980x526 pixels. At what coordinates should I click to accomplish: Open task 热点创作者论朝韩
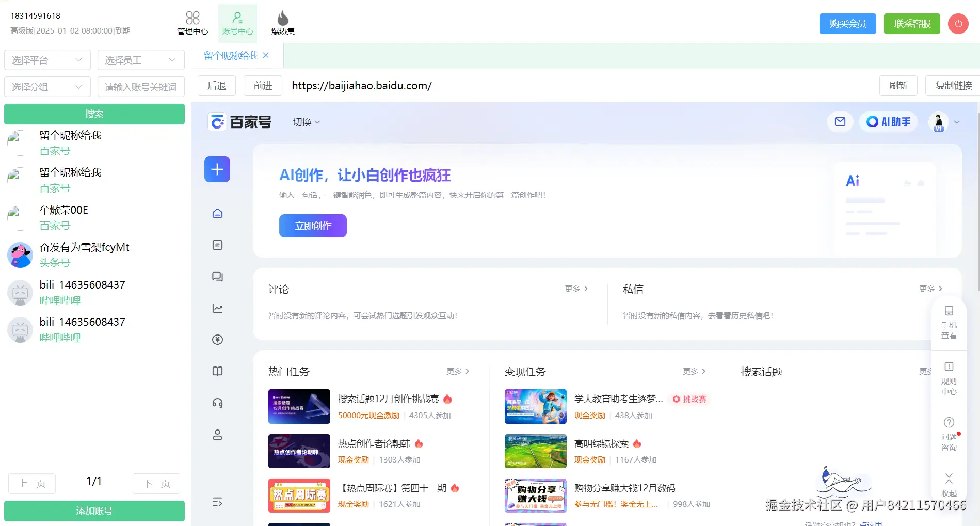(x=374, y=444)
